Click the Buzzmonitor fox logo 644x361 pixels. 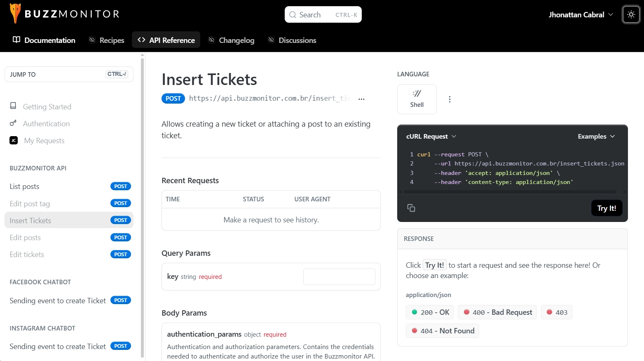15,13
